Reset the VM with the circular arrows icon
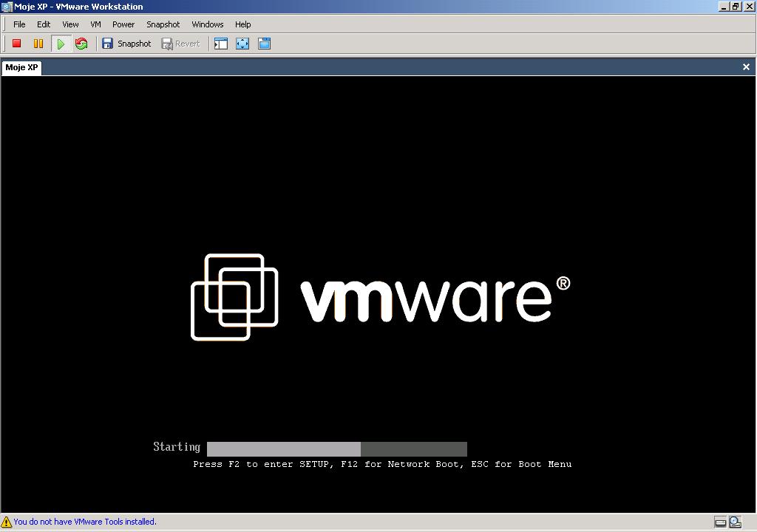This screenshot has width=757, height=532. point(81,44)
